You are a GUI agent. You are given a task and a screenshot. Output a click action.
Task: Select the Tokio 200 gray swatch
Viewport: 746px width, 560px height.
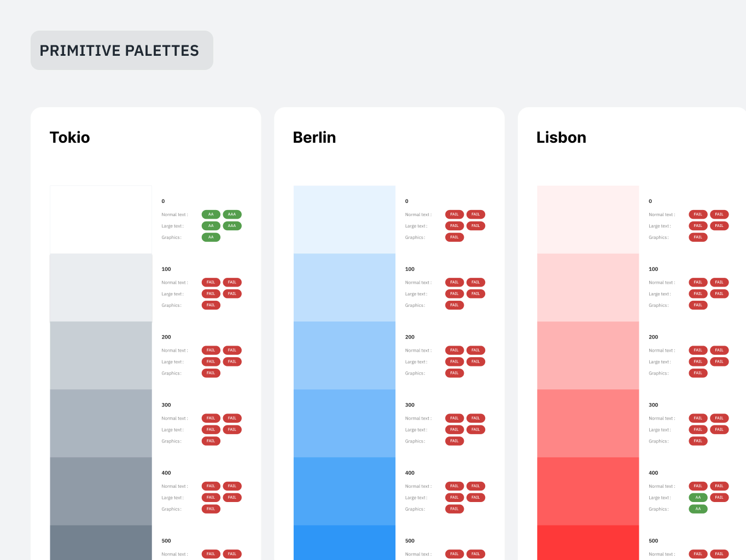[x=101, y=355]
